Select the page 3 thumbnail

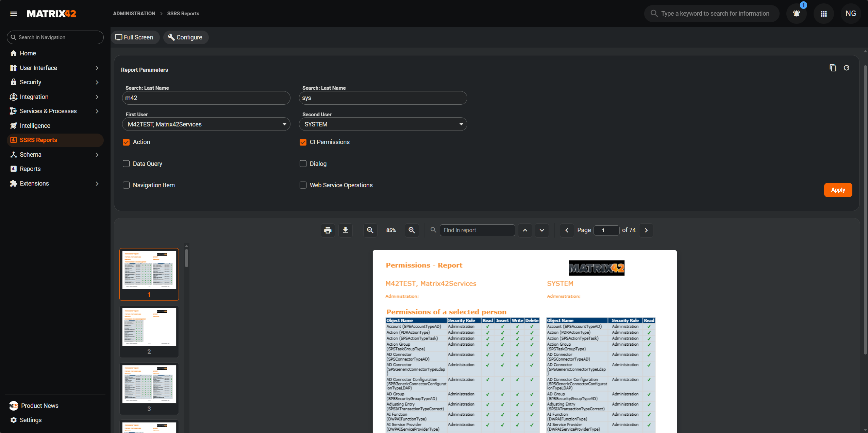coord(149,388)
